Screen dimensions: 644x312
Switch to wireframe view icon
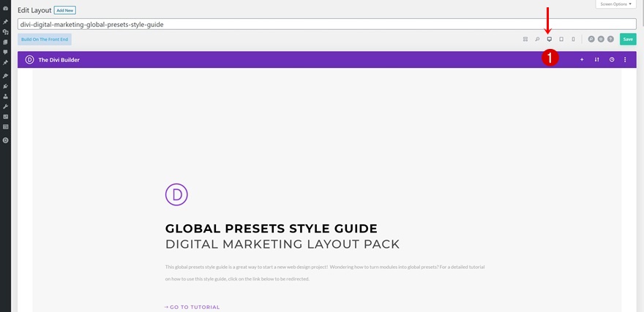[x=525, y=39]
